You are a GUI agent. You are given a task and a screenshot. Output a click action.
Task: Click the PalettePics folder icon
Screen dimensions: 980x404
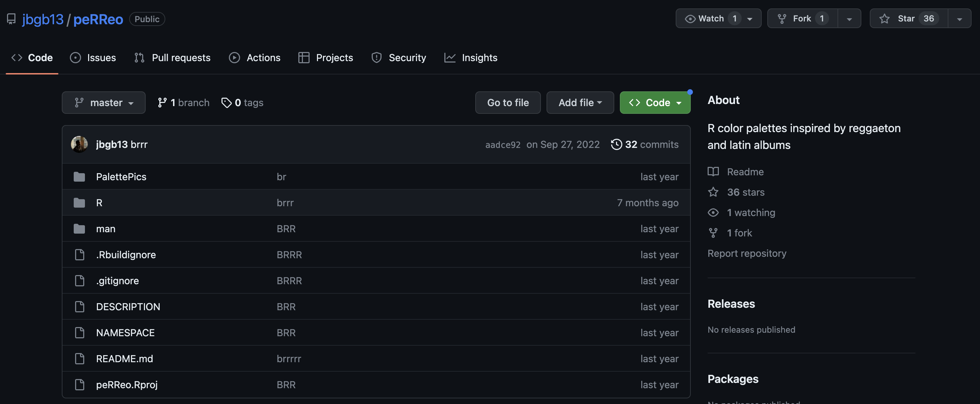(x=79, y=177)
